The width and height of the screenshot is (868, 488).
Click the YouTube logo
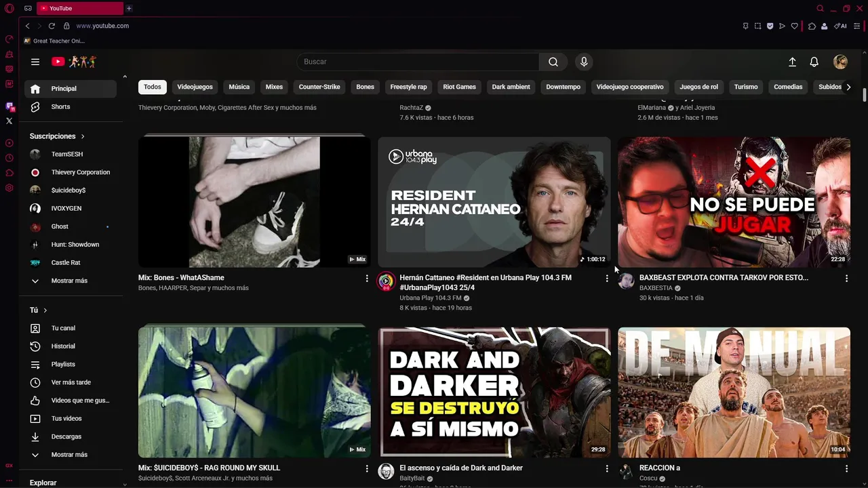click(x=74, y=62)
